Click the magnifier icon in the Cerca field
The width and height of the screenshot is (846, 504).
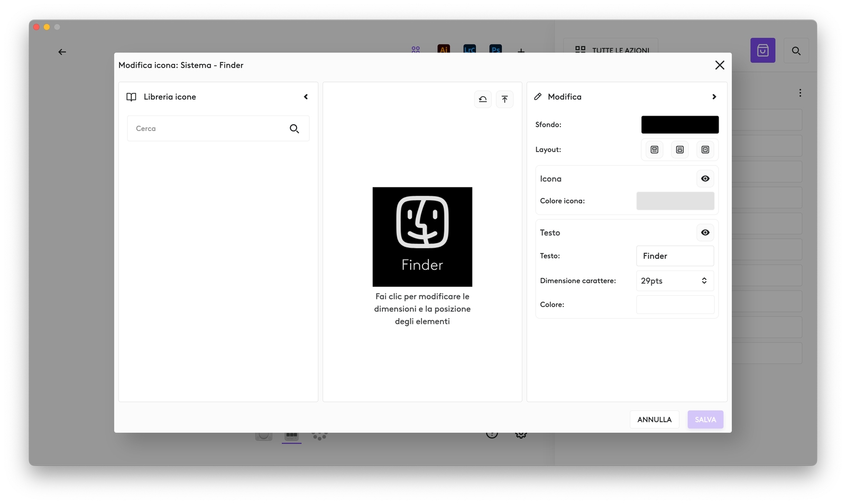(295, 128)
